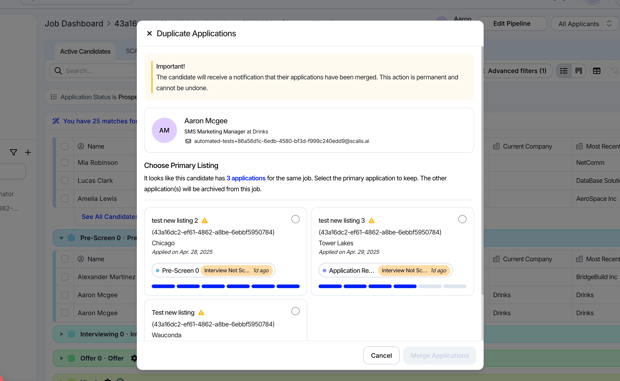Click the Cancel button

[x=381, y=355]
